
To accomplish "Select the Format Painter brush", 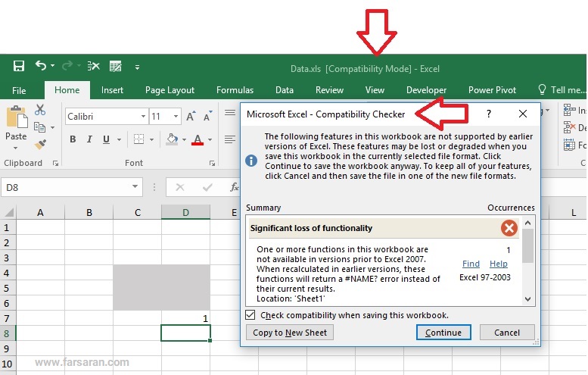I will (x=40, y=145).
